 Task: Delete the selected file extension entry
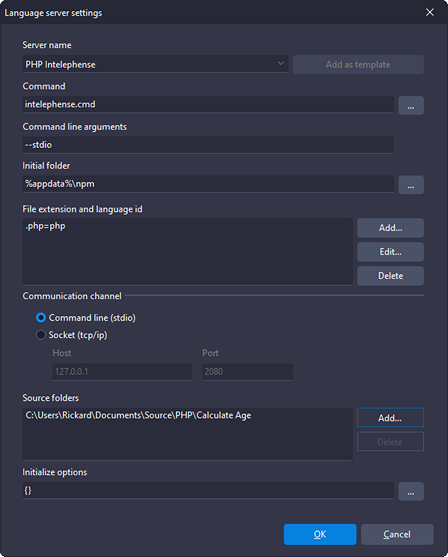(390, 276)
